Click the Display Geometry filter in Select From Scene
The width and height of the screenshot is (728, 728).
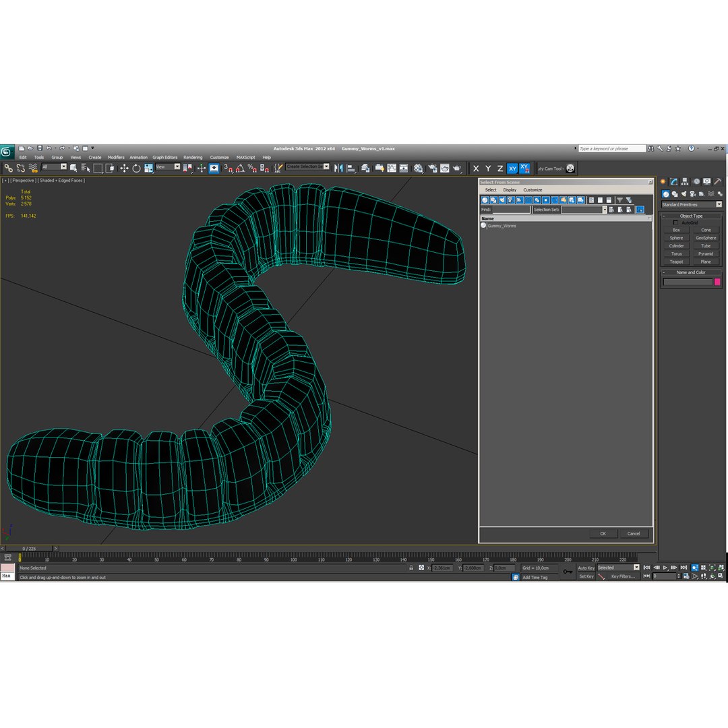(x=485, y=200)
